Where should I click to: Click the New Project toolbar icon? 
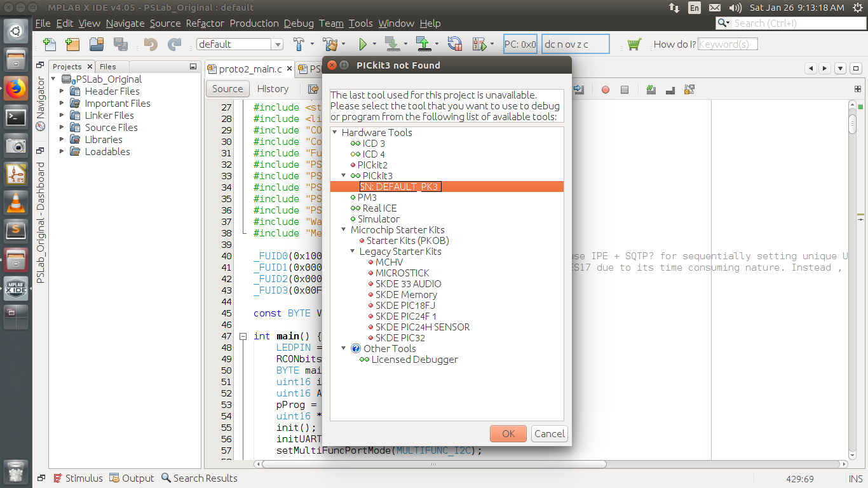point(72,44)
